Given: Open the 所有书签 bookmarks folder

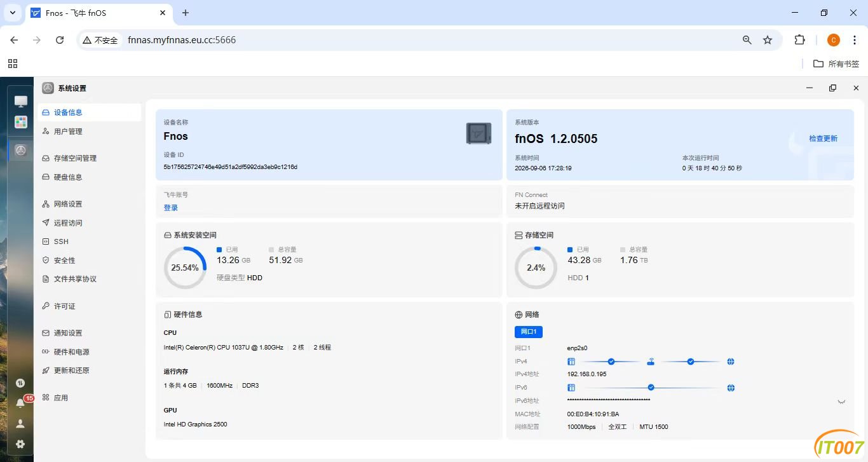Looking at the screenshot, I should click(836, 64).
